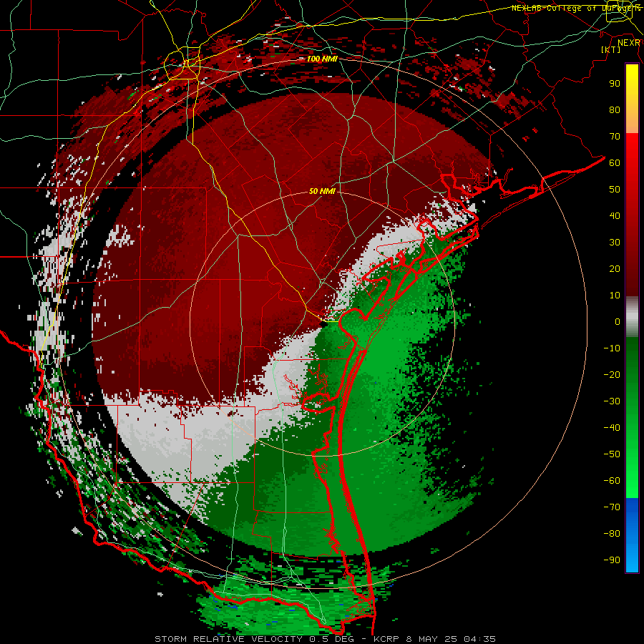Image resolution: width=644 pixels, height=644 pixels.
Task: Click the 20 value on velocity scale
Action: [x=615, y=268]
